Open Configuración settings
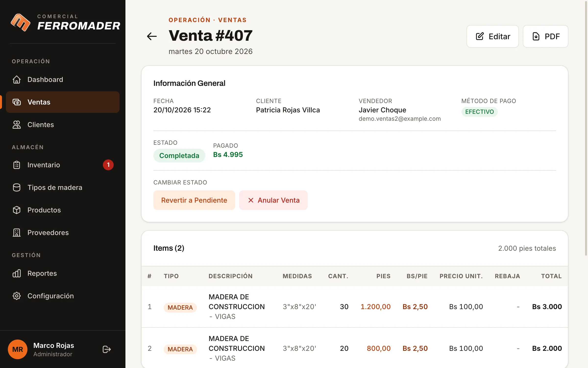 click(x=63, y=296)
